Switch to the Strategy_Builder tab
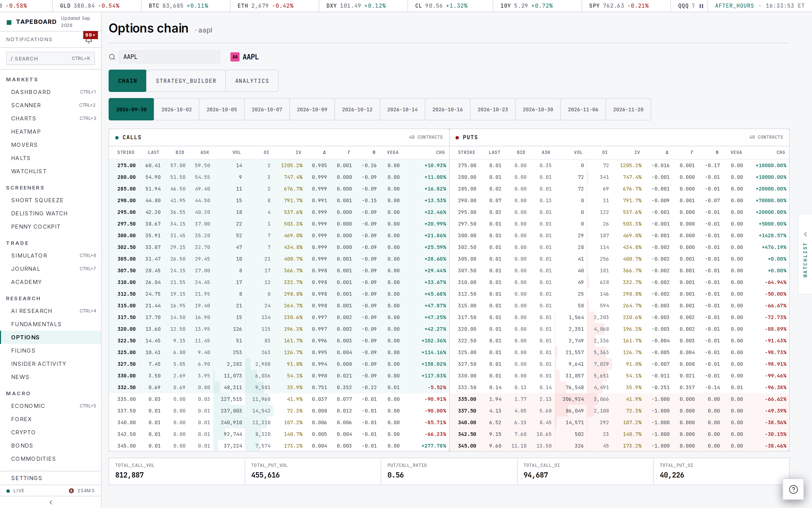Screen dimensions: 812x508 click(186, 81)
